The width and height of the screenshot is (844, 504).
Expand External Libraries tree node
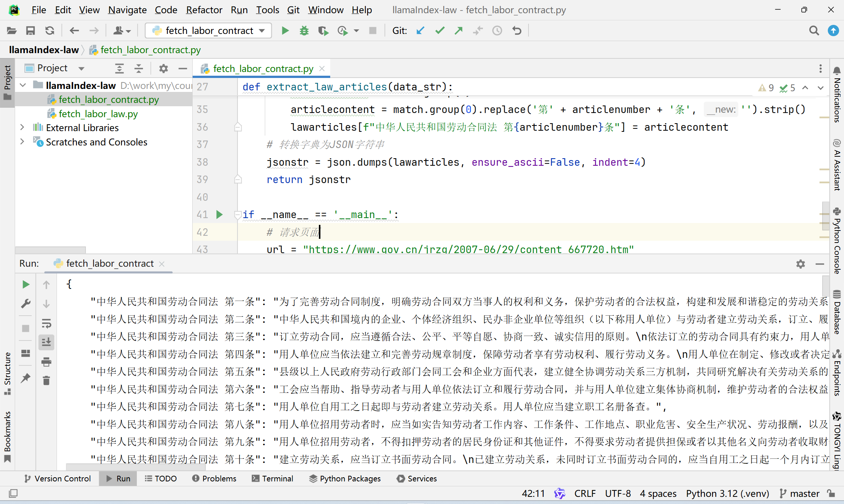(x=22, y=128)
